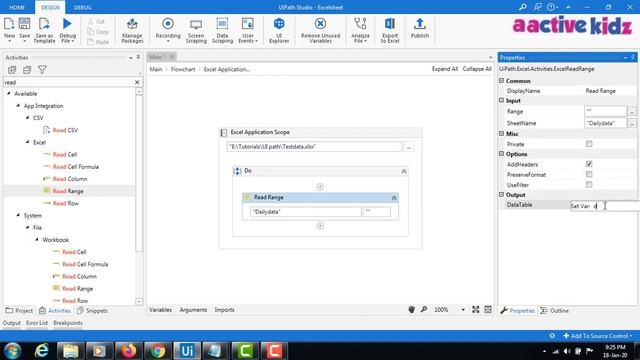Viewport: 640px width, 360px height.
Task: Start Debug File run
Action: tap(67, 29)
